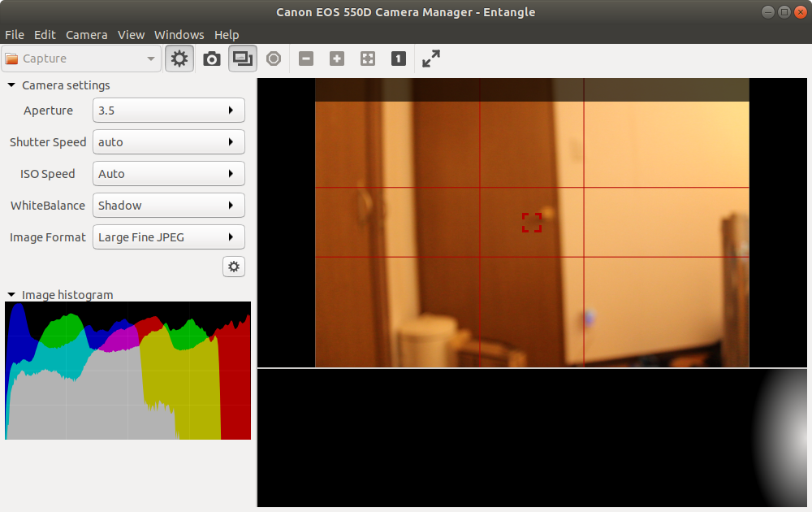Viewport: 812px width, 512px height.
Task: View image at normal 1:1 size
Action: (398, 59)
